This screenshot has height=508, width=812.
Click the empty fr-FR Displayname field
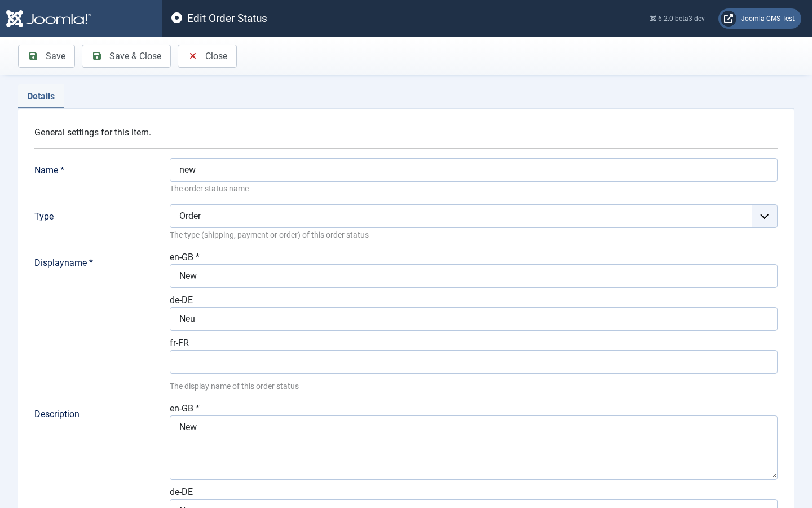(474, 362)
